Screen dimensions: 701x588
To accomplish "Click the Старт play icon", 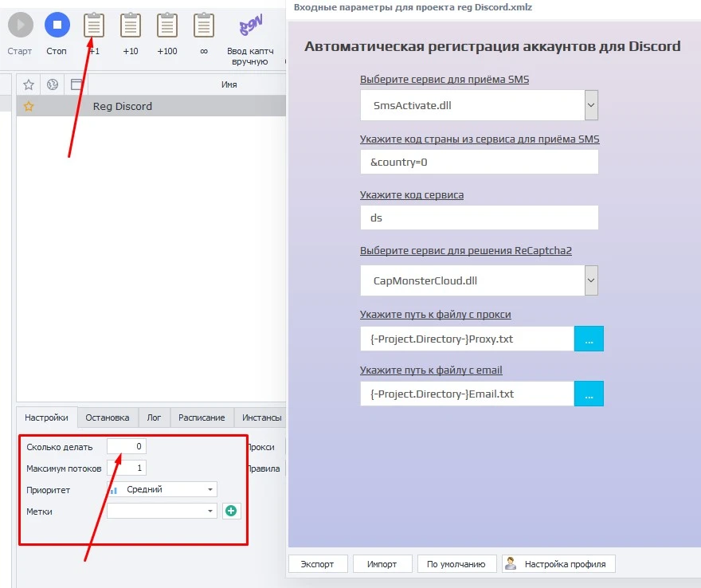I will point(21,25).
